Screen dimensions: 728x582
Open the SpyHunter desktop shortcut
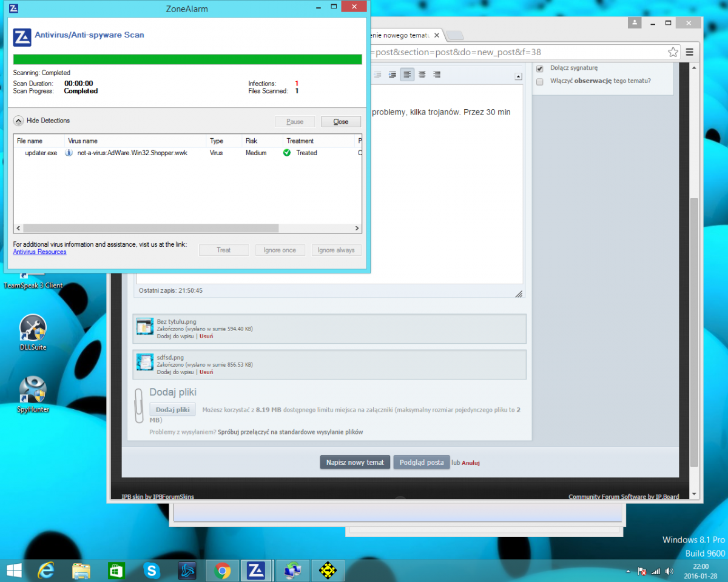click(33, 394)
